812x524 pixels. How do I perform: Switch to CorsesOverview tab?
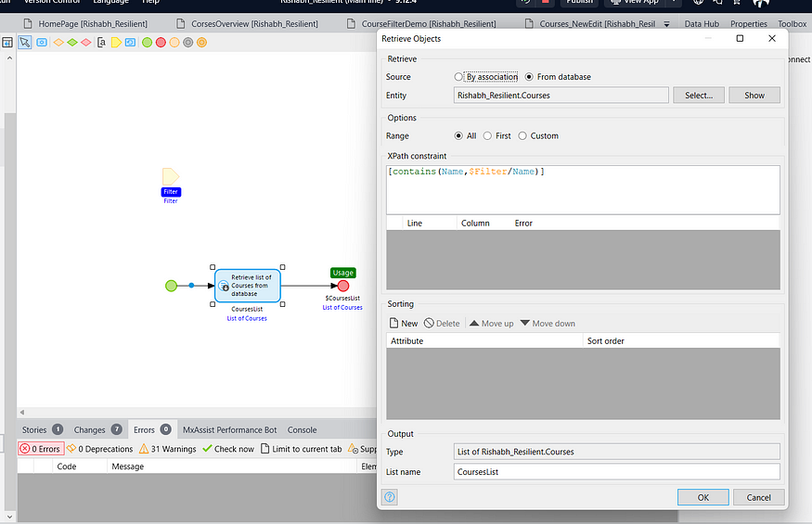(248, 24)
